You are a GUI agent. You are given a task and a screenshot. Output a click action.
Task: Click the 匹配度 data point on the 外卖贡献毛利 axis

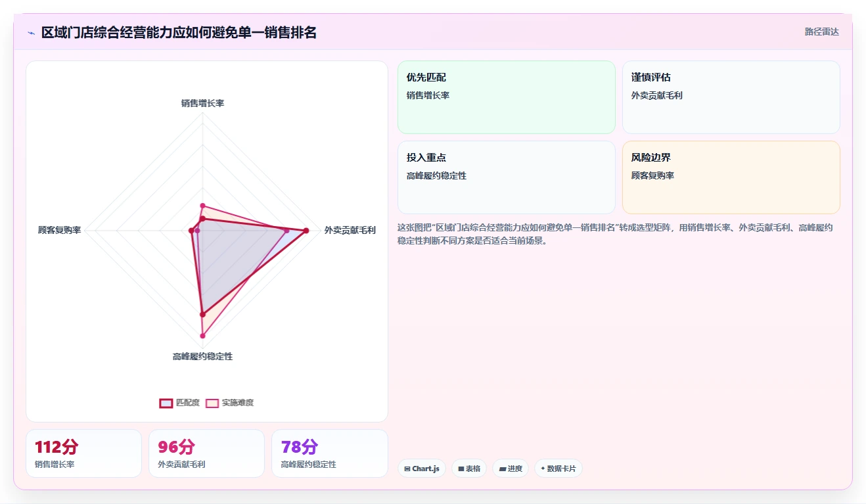tap(306, 231)
